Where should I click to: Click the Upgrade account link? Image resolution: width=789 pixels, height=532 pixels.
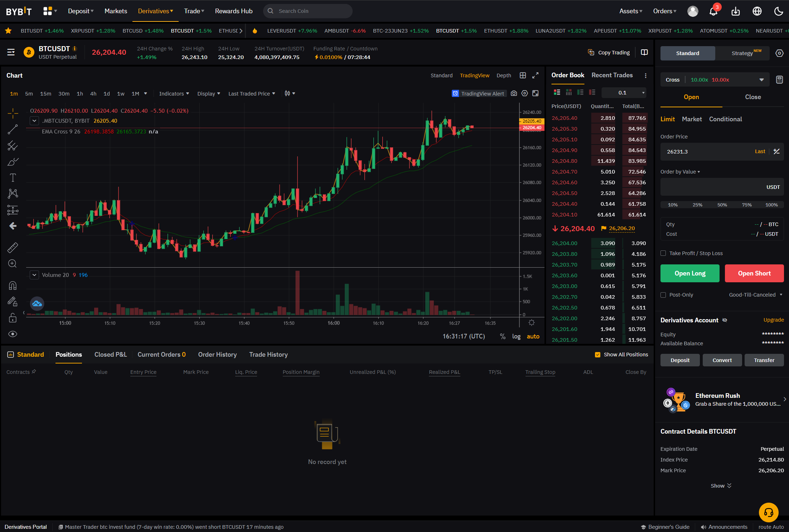(x=774, y=320)
